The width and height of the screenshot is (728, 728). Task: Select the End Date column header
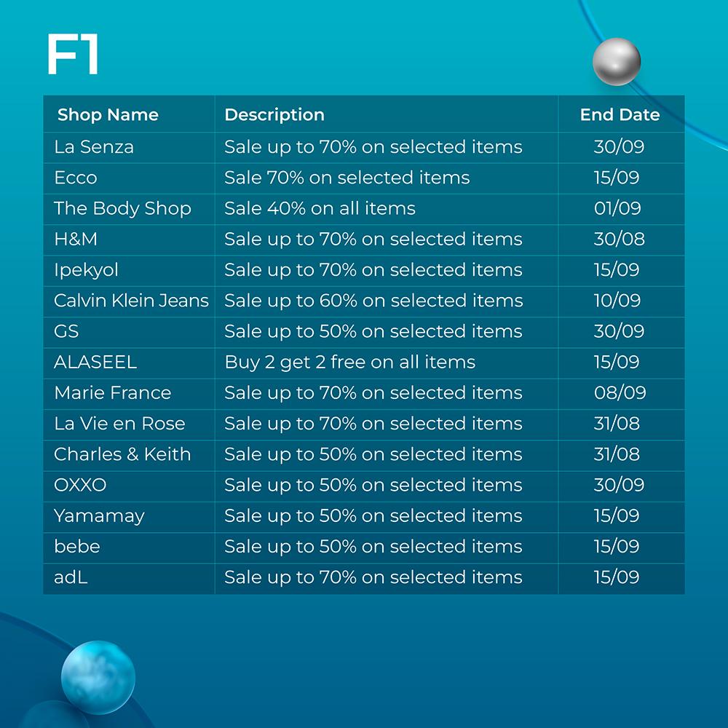pos(620,115)
